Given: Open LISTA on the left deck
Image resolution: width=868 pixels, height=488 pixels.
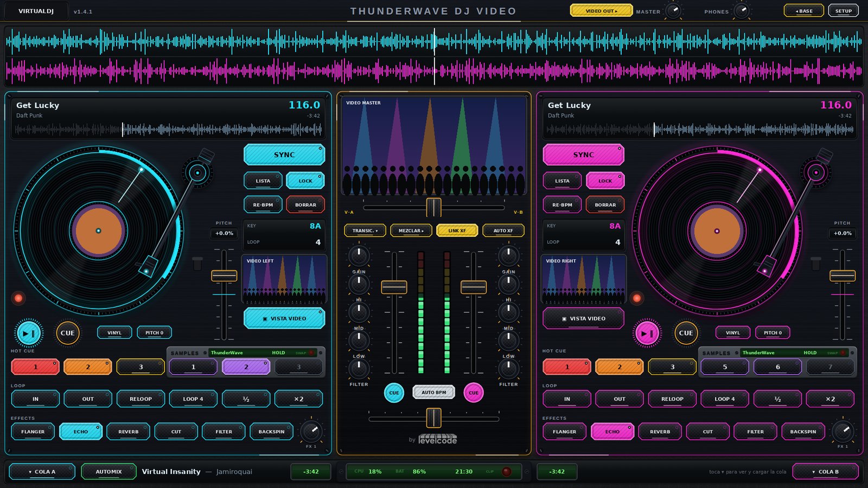Looking at the screenshot, I should [x=263, y=181].
